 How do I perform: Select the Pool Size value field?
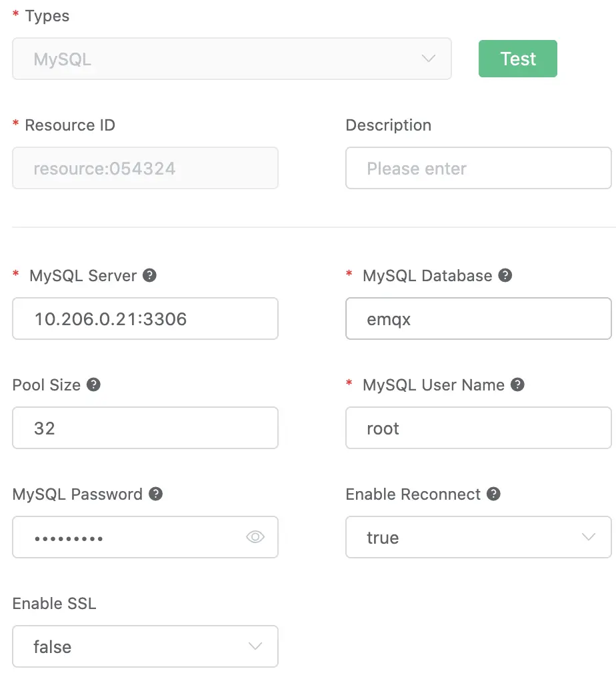pos(145,428)
